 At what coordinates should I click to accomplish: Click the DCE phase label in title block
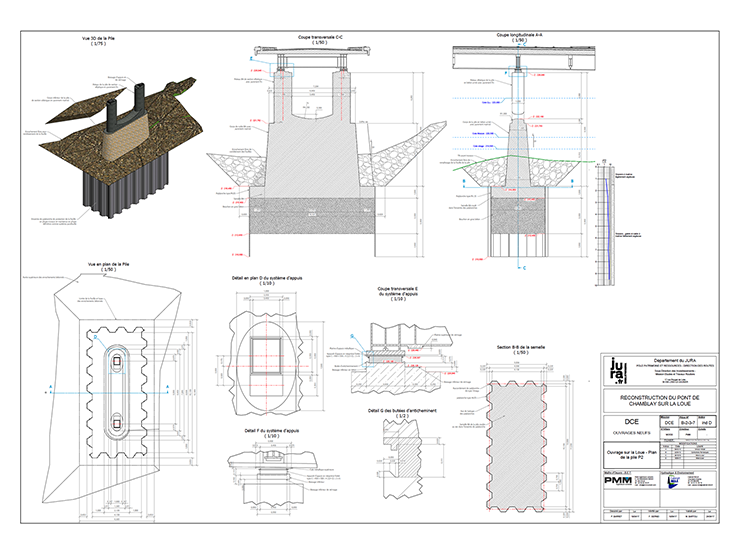[x=632, y=421]
